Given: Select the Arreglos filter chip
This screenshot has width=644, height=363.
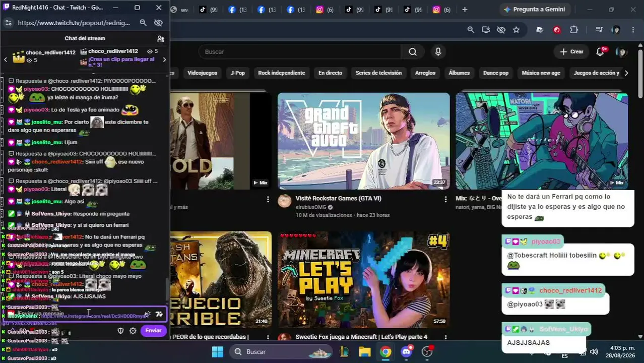Looking at the screenshot, I should tap(425, 73).
